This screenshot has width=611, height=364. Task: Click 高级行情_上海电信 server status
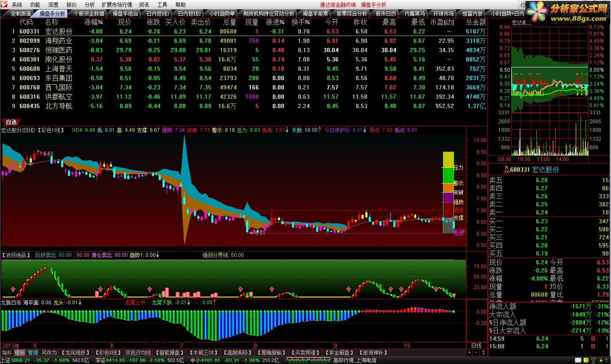(x=355, y=360)
